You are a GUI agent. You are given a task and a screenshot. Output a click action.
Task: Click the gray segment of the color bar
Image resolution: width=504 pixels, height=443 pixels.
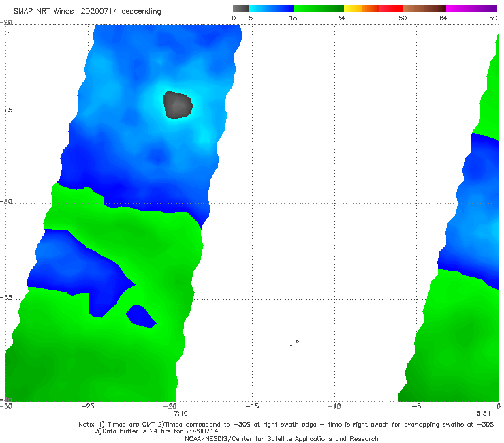tap(241, 8)
